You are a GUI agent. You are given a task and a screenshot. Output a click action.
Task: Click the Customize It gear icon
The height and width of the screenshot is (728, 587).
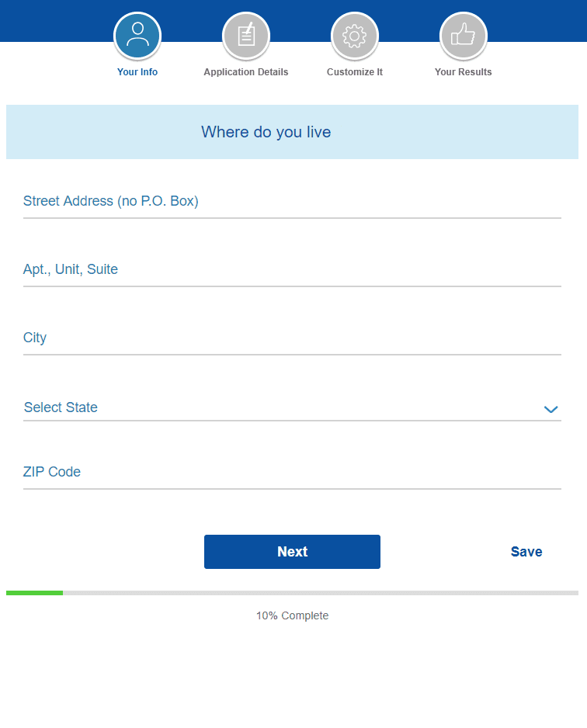point(355,35)
